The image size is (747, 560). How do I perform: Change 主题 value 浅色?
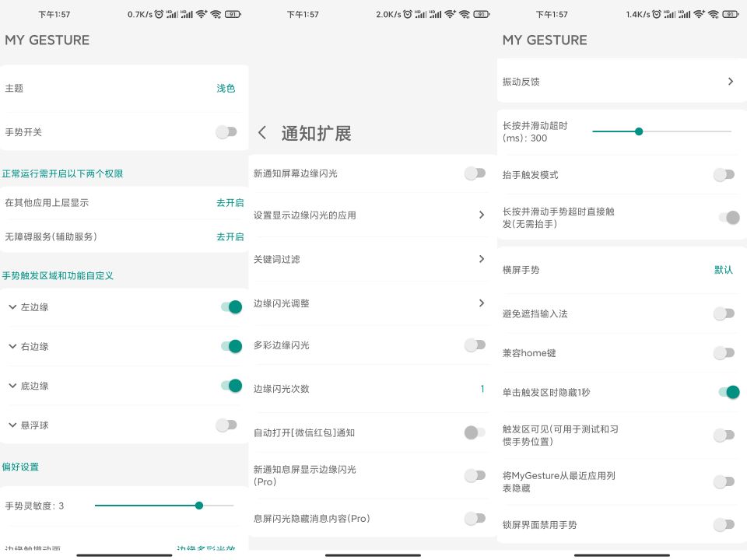226,89
